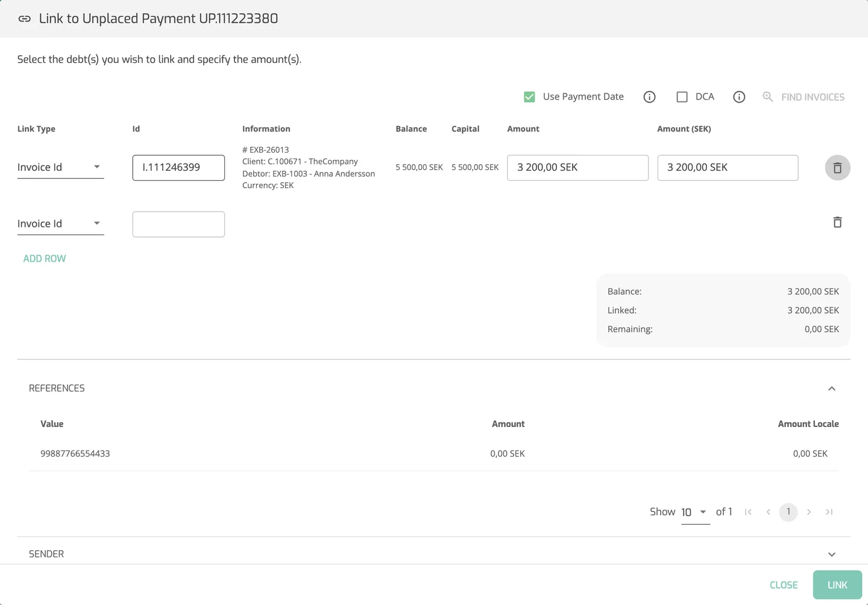Image resolution: width=868 pixels, height=605 pixels.
Task: Select page 1 in references pagination
Action: [788, 512]
